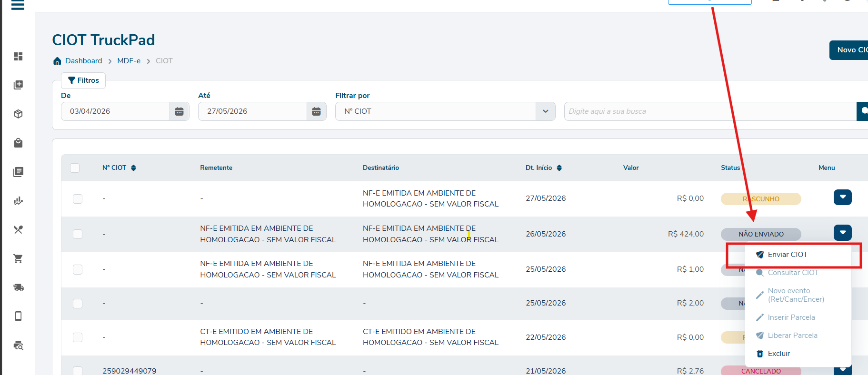The image size is (868, 375).
Task: Click the NÃO ENVIADO status badge
Action: click(761, 234)
